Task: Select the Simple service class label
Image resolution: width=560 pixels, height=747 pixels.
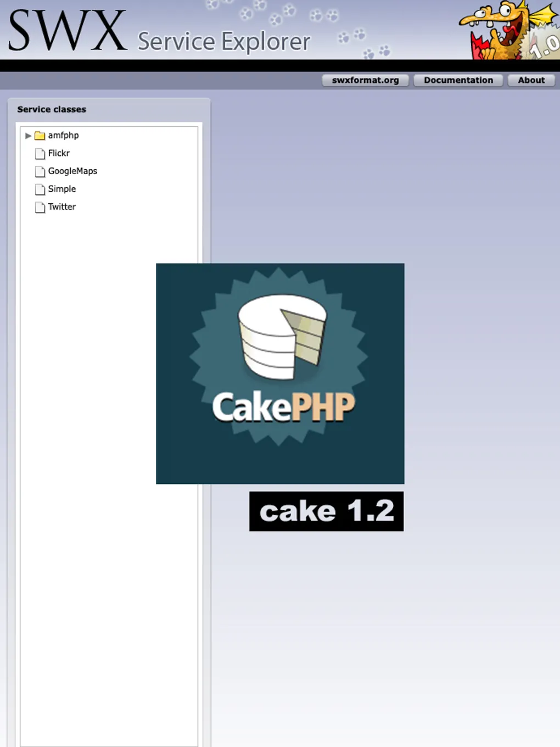Action: point(62,189)
